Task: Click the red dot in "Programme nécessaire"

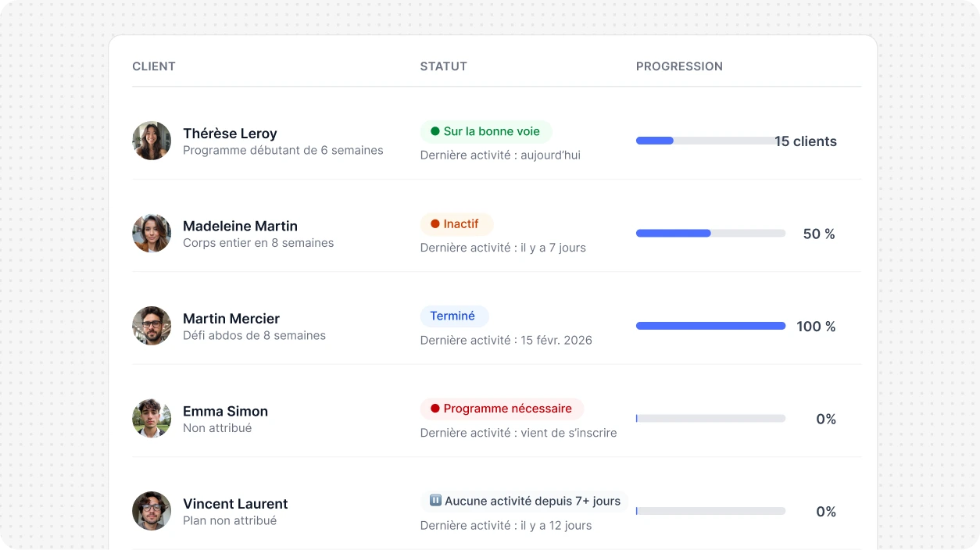Action: [435, 409]
